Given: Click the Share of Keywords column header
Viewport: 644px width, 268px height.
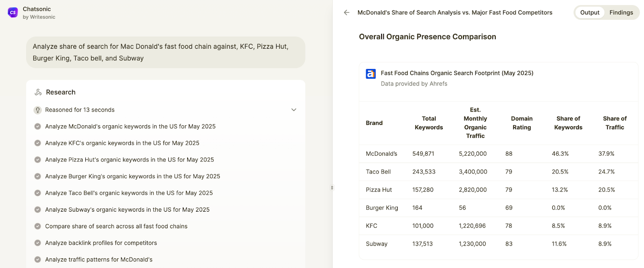Looking at the screenshot, I should [x=568, y=123].
